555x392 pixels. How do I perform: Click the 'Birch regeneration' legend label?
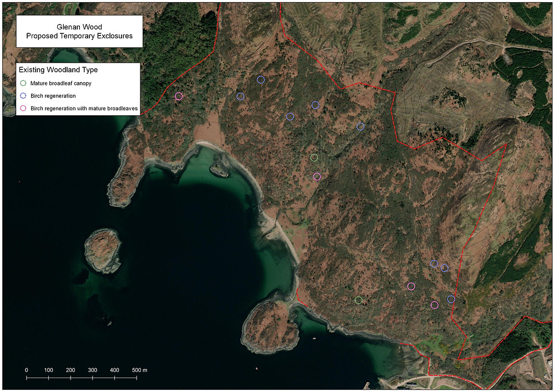click(53, 96)
